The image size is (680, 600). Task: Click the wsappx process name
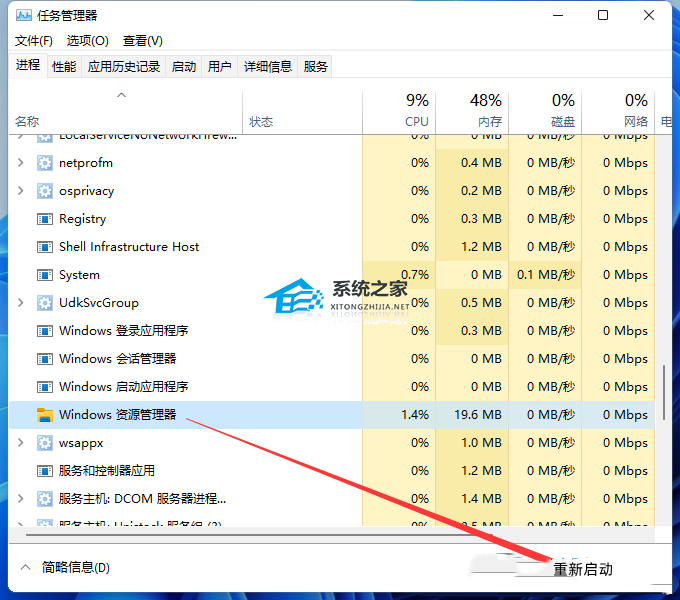pos(81,443)
